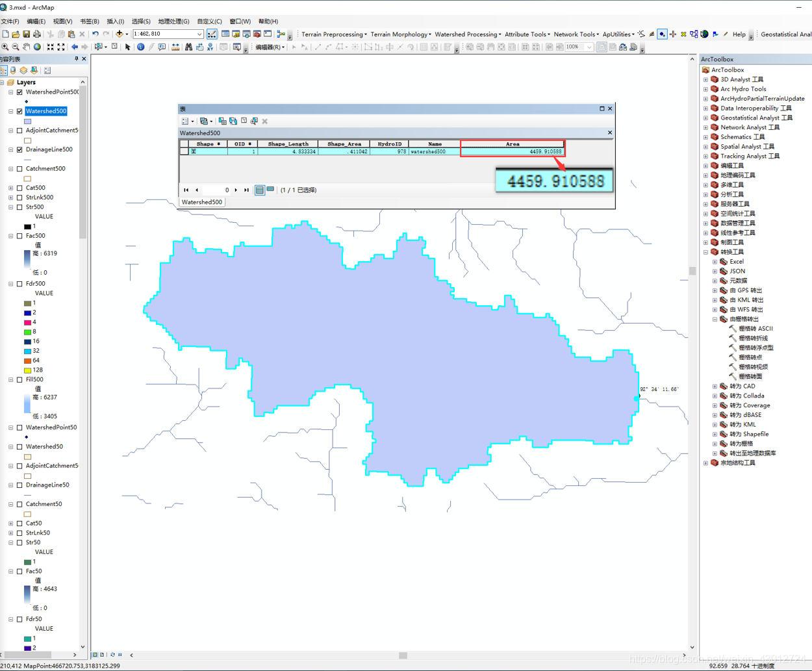Image resolution: width=812 pixels, height=671 pixels.
Task: Click the Str500 black value 1 swatch
Action: 27,227
